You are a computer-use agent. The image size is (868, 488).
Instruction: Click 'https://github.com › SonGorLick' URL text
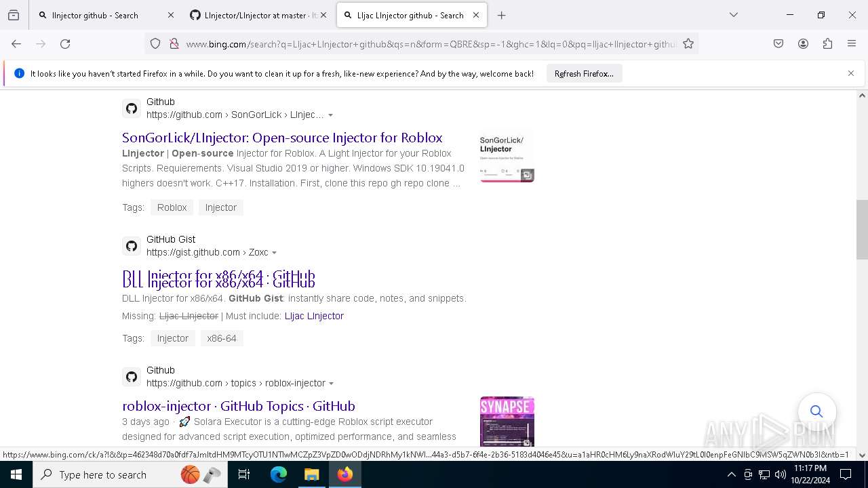click(235, 115)
